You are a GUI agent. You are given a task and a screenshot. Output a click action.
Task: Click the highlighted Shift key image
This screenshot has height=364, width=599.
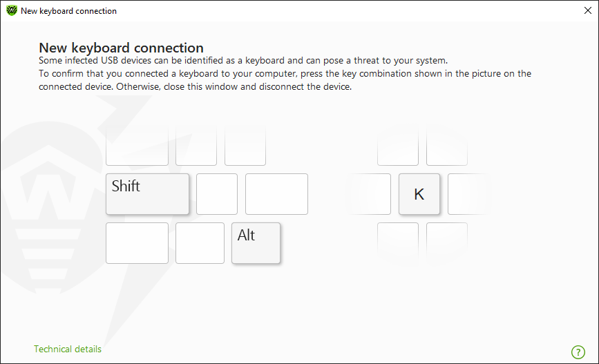147,194
